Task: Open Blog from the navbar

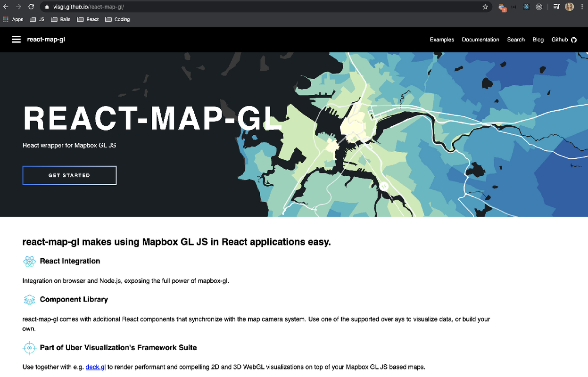Action: pos(538,40)
